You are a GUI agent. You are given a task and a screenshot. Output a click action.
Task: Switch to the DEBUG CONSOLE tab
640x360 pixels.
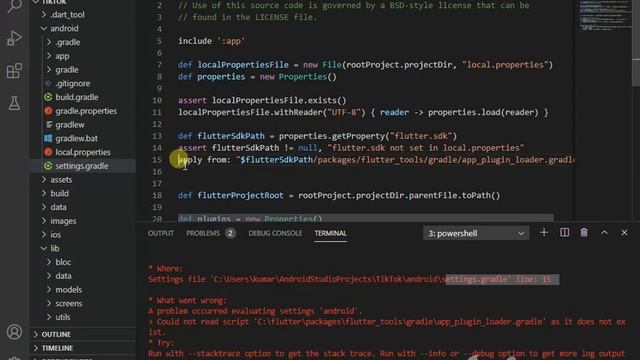click(275, 233)
